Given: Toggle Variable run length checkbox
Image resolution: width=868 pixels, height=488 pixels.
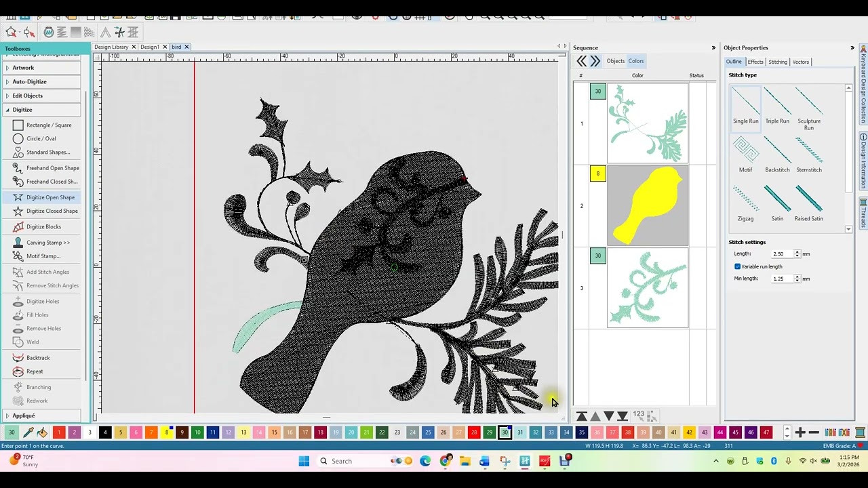Looking at the screenshot, I should point(737,266).
